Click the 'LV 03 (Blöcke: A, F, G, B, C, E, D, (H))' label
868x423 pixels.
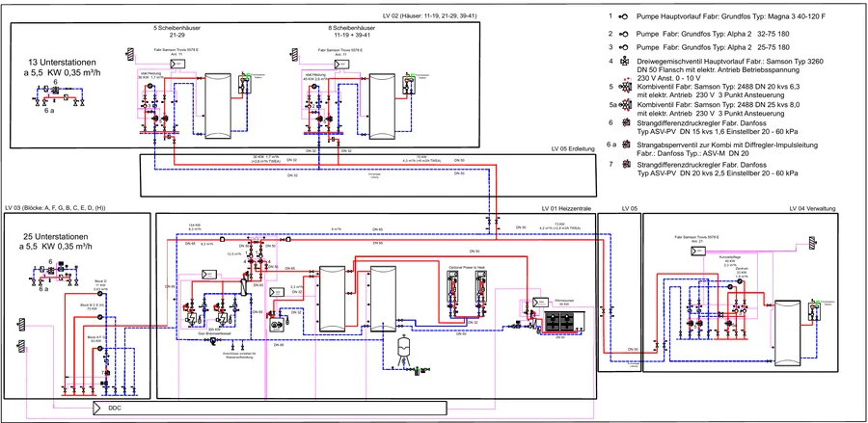[x=55, y=208]
